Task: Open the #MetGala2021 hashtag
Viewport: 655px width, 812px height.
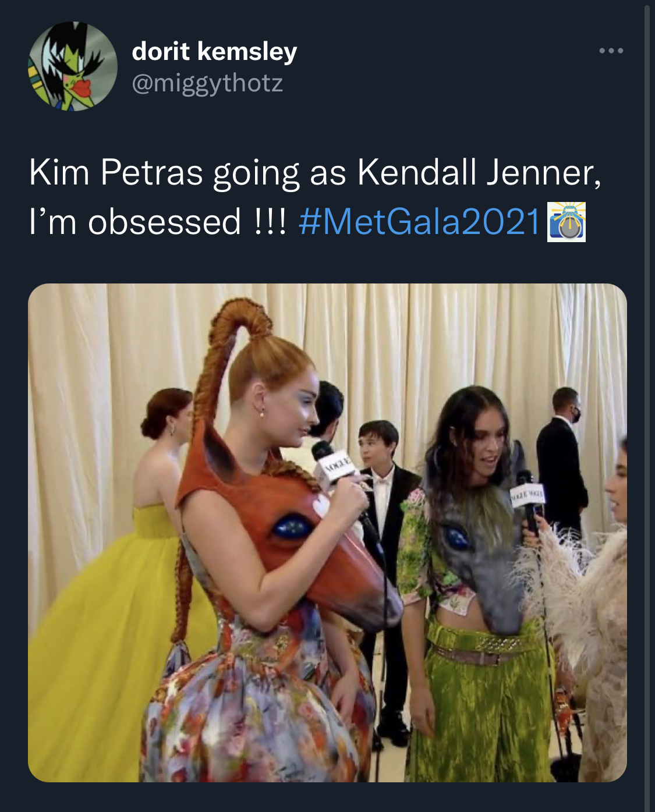Action: 420,222
